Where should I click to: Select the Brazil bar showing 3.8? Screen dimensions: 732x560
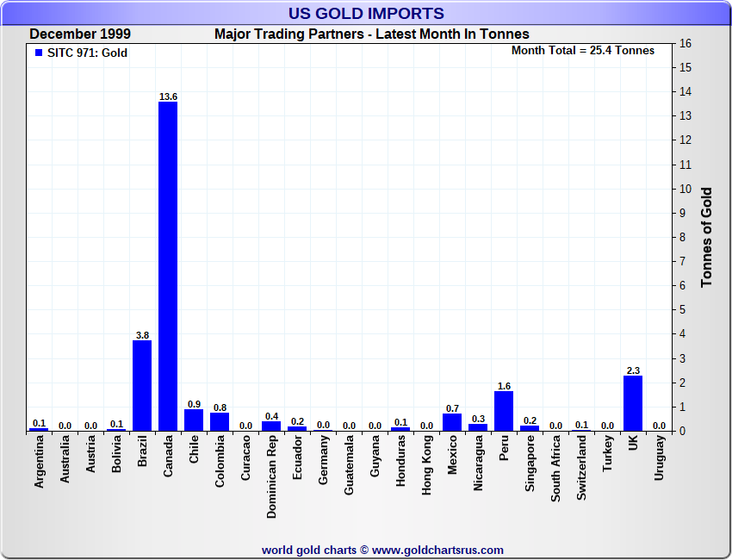point(142,385)
